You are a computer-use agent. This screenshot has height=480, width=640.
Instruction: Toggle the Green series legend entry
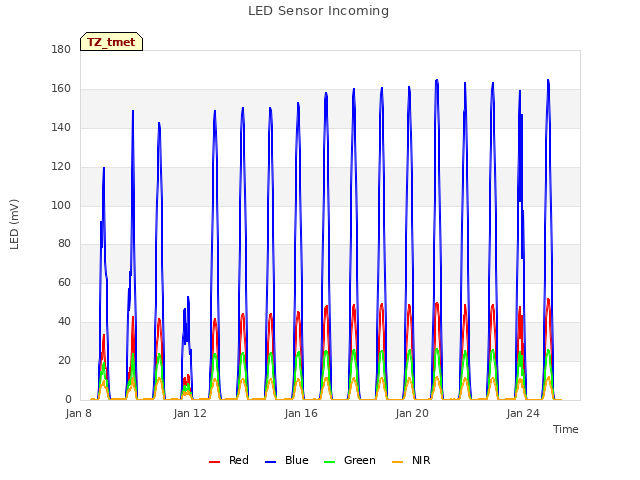tap(349, 460)
